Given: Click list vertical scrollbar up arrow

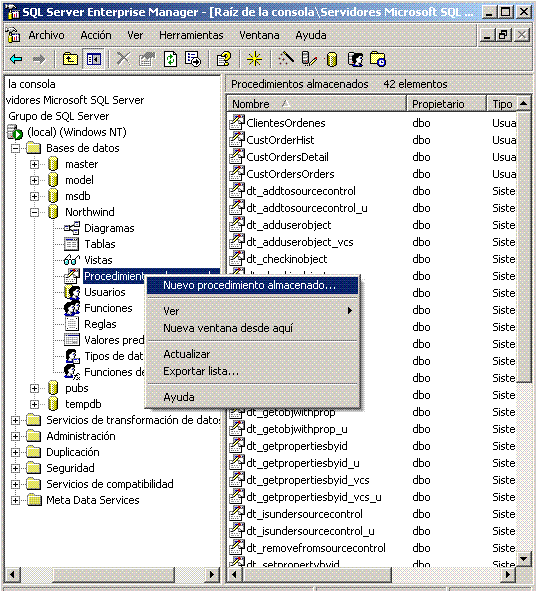Looking at the screenshot, I should 524,103.
